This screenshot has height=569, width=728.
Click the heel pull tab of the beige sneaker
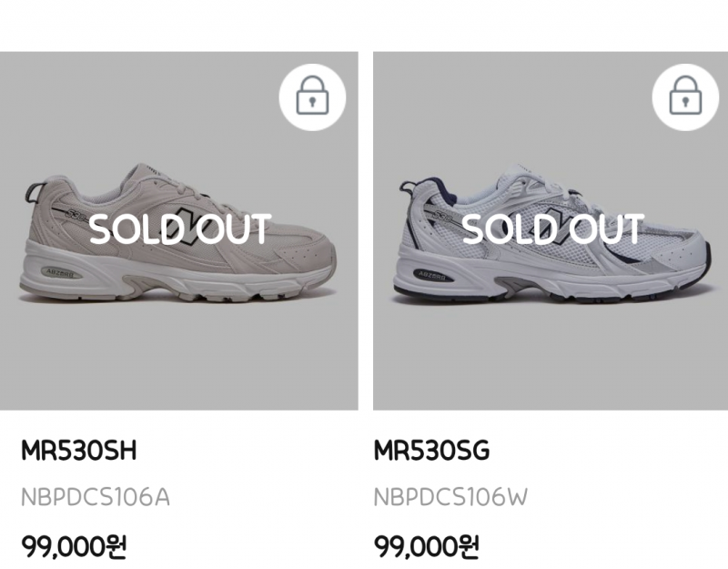[35, 193]
